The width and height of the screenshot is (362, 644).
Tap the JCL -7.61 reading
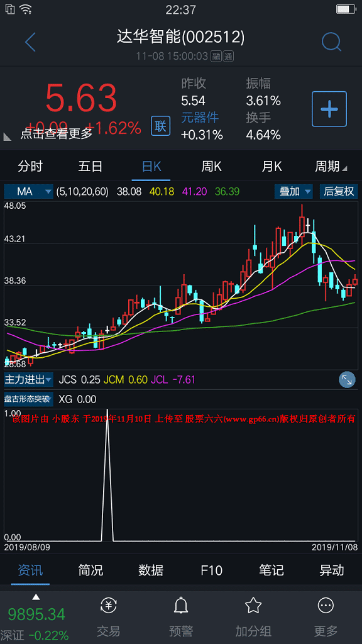point(173,379)
